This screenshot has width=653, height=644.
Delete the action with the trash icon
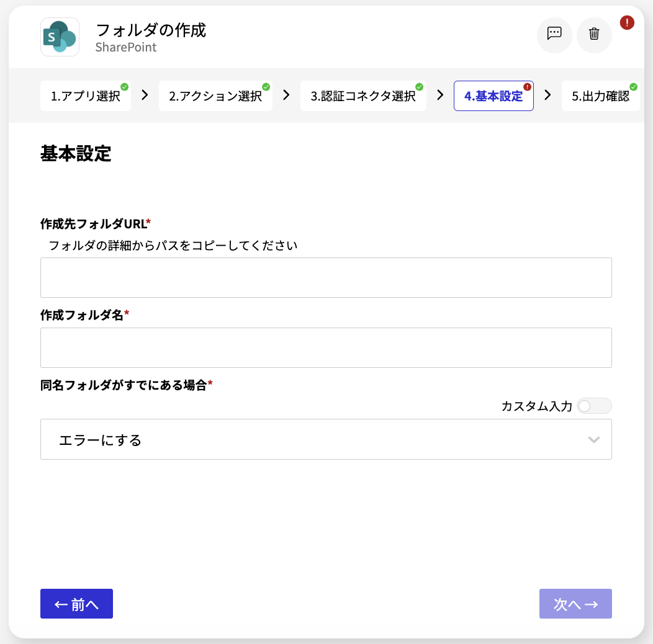coord(594,34)
